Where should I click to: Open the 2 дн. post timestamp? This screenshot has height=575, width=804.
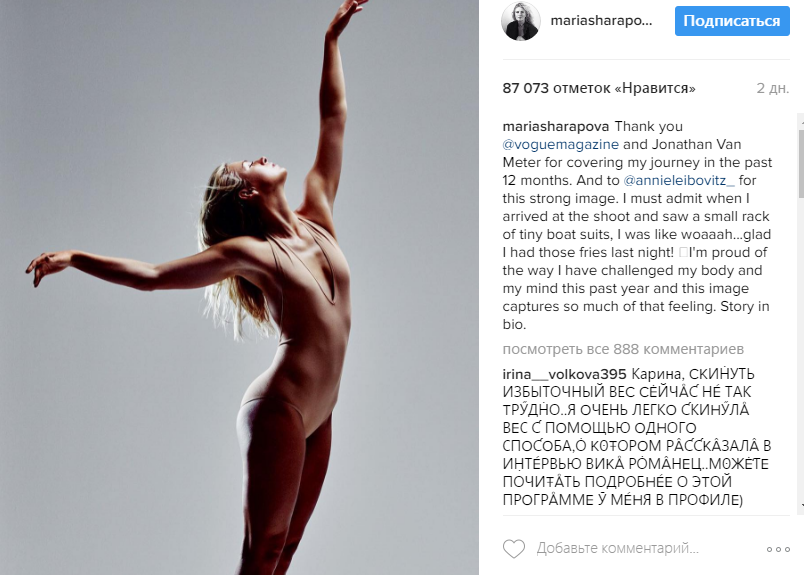point(773,88)
